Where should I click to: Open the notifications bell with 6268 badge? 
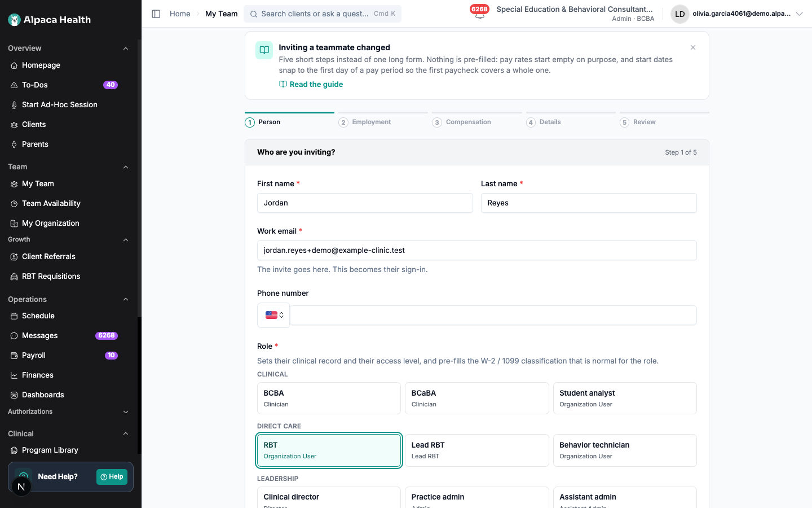point(479,12)
